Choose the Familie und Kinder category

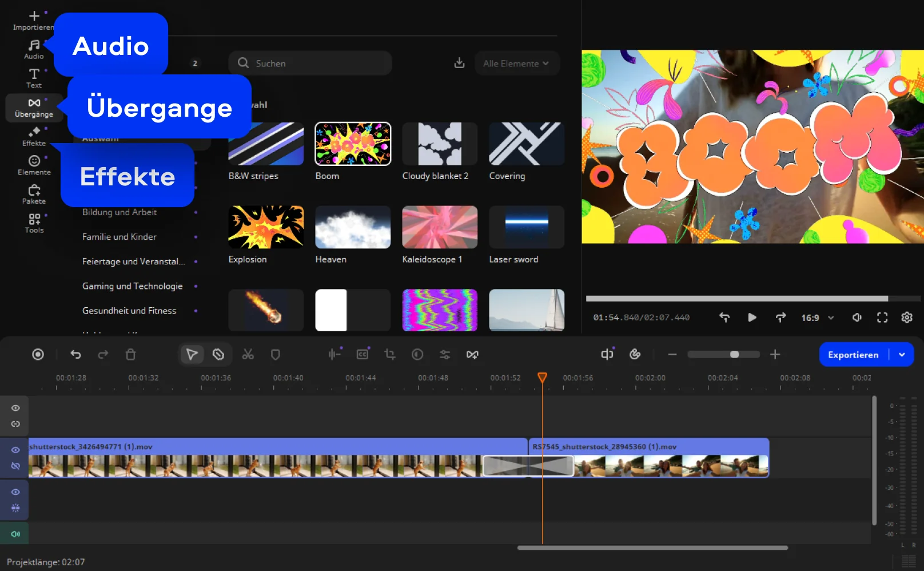[x=120, y=237]
